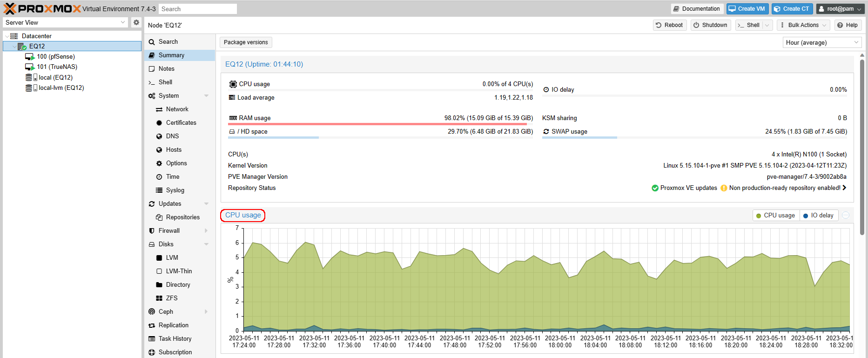
Task: Click the Options gear icon
Action: [x=159, y=163]
